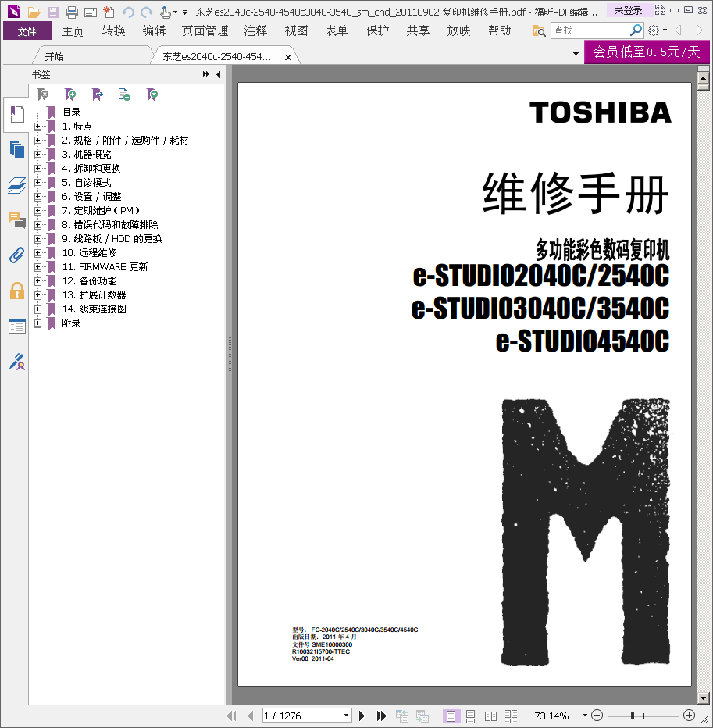This screenshot has width=713, height=728.
Task: Zoom out with the minus button
Action: 597,716
